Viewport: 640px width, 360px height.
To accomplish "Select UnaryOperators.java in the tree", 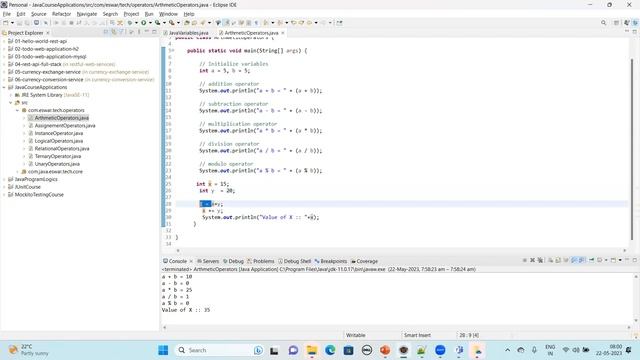I will point(57,164).
